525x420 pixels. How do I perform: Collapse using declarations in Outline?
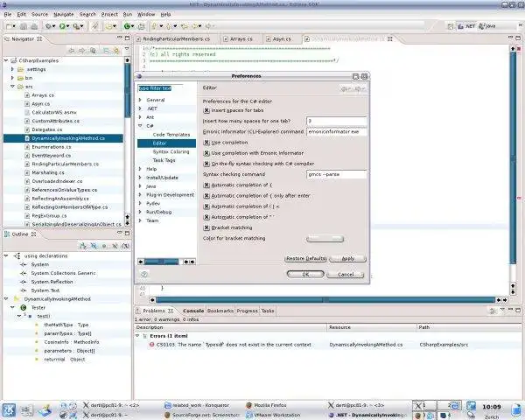coord(6,255)
